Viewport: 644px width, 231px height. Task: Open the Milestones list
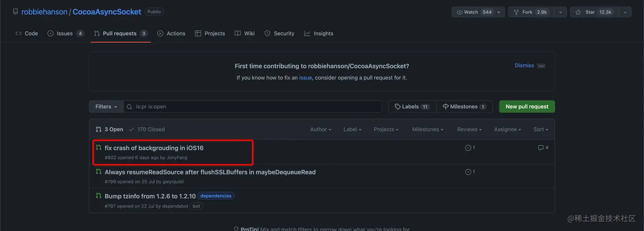465,106
